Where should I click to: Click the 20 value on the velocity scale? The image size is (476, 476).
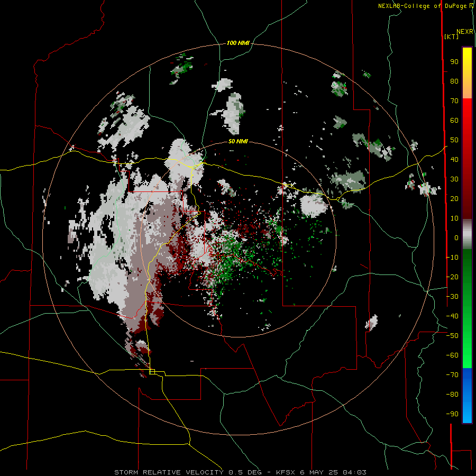(454, 199)
